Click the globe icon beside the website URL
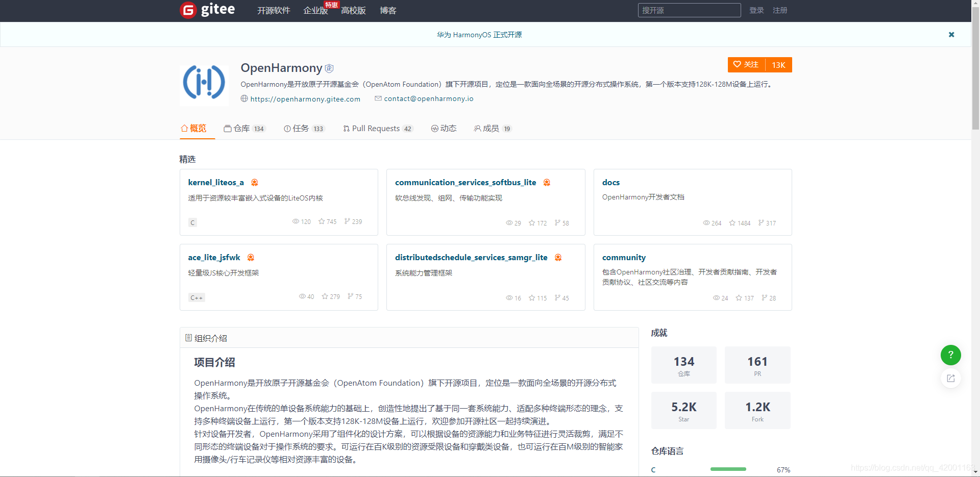The image size is (980, 477). pos(244,98)
